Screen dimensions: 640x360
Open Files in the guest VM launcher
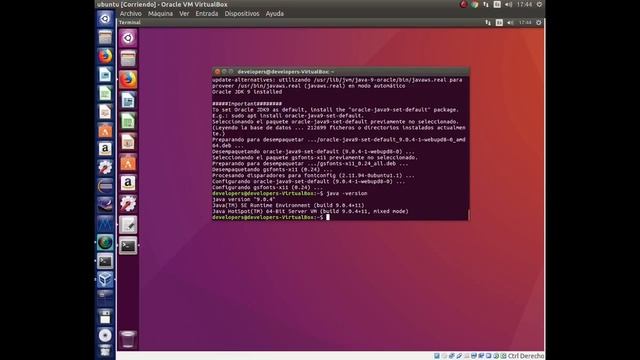click(128, 59)
